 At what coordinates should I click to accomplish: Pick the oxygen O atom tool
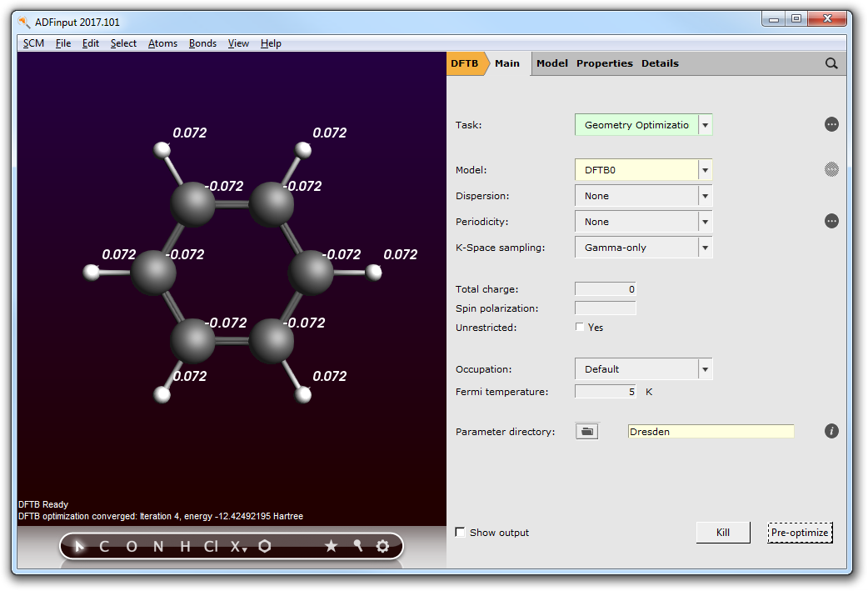(x=132, y=547)
